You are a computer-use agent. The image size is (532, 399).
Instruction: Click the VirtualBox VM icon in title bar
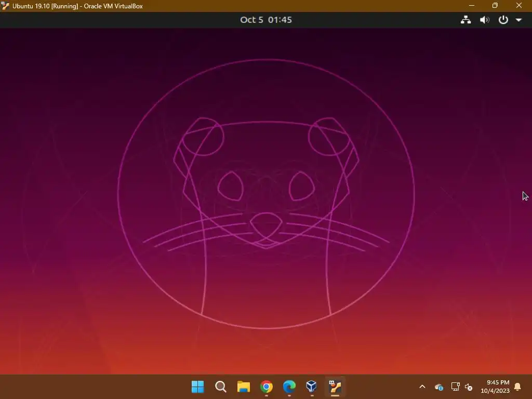point(5,6)
